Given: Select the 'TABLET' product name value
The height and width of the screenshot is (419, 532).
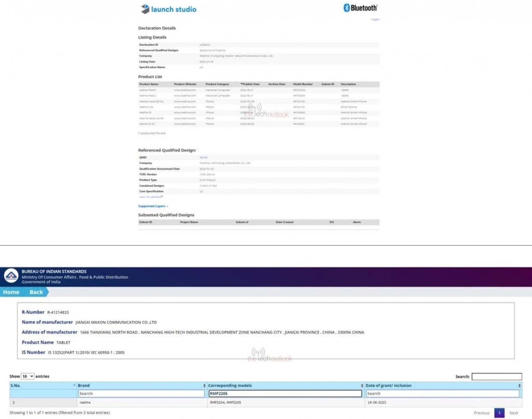Looking at the screenshot, I should coord(63,343).
